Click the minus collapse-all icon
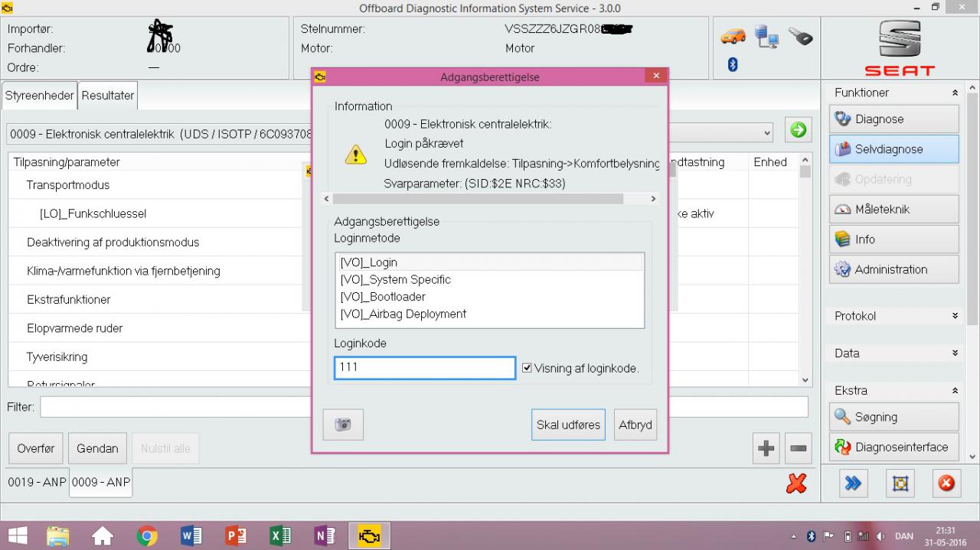 click(798, 448)
